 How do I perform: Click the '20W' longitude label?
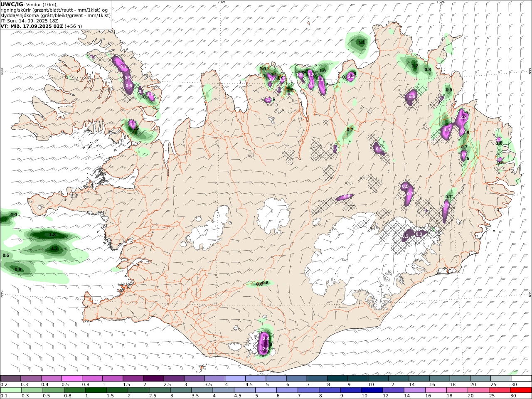(221, 2)
